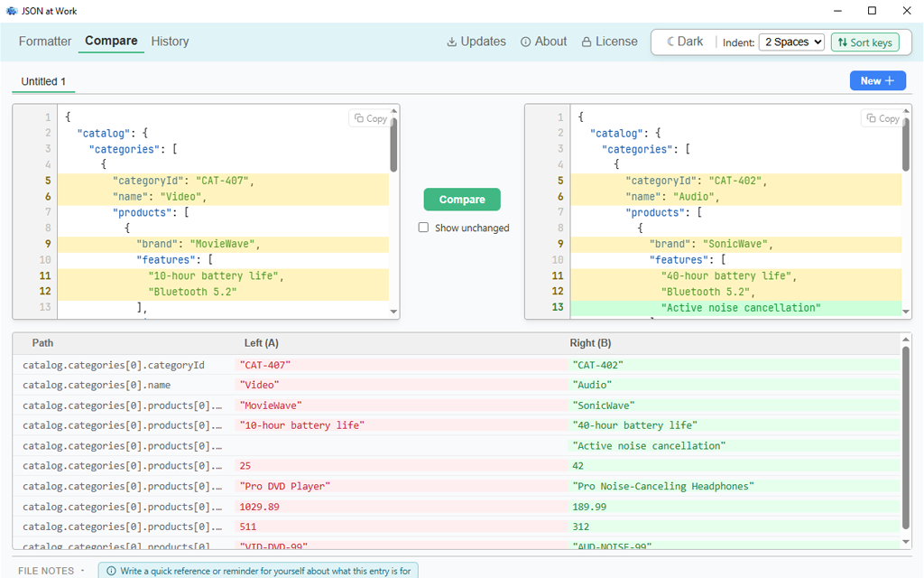Click the "Pro Noise-Canceling Headphones" cell
924x578 pixels.
[735, 486]
